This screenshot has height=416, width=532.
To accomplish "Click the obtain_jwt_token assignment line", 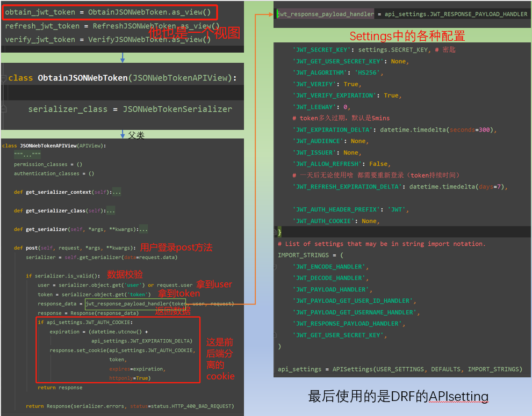I will pyautogui.click(x=108, y=12).
